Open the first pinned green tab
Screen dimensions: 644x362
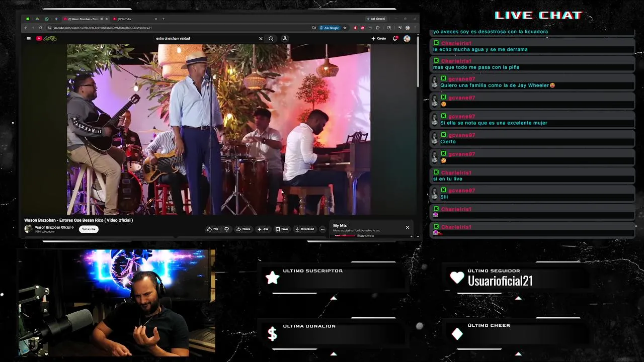(28, 19)
